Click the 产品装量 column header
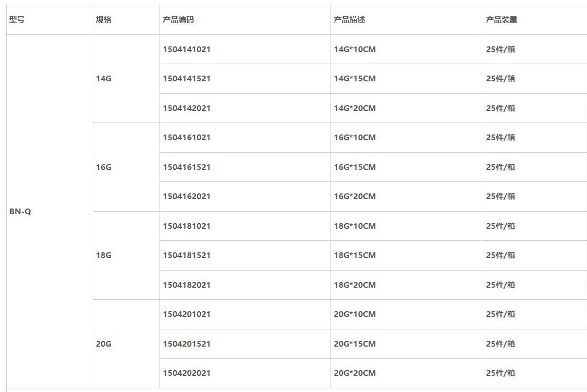587x392 pixels. (x=502, y=20)
